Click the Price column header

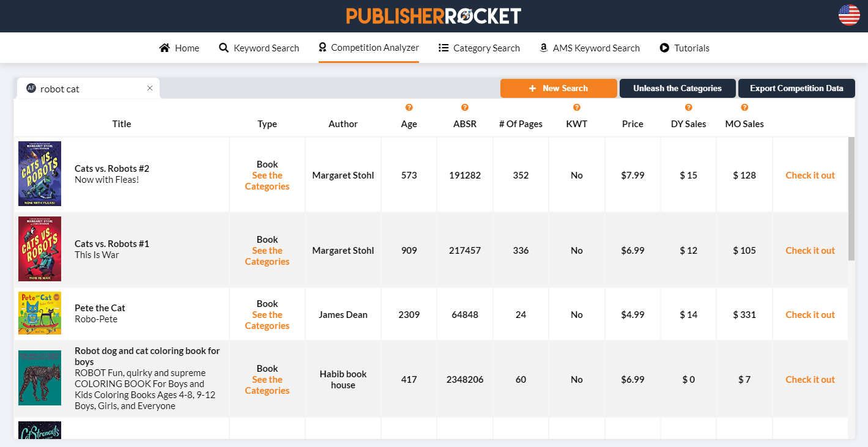[x=632, y=124]
